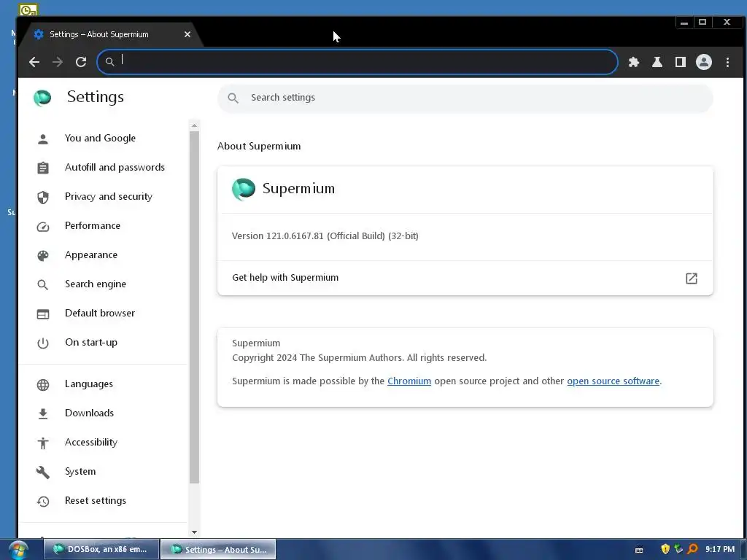Click the search magnifier in Search settings
Screen dimensions: 747x560
point(233,98)
